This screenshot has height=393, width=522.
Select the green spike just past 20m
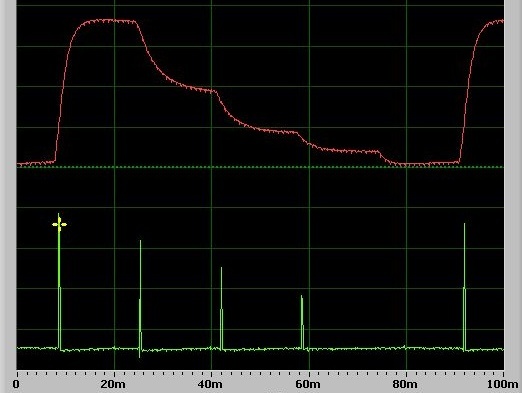tap(140, 299)
